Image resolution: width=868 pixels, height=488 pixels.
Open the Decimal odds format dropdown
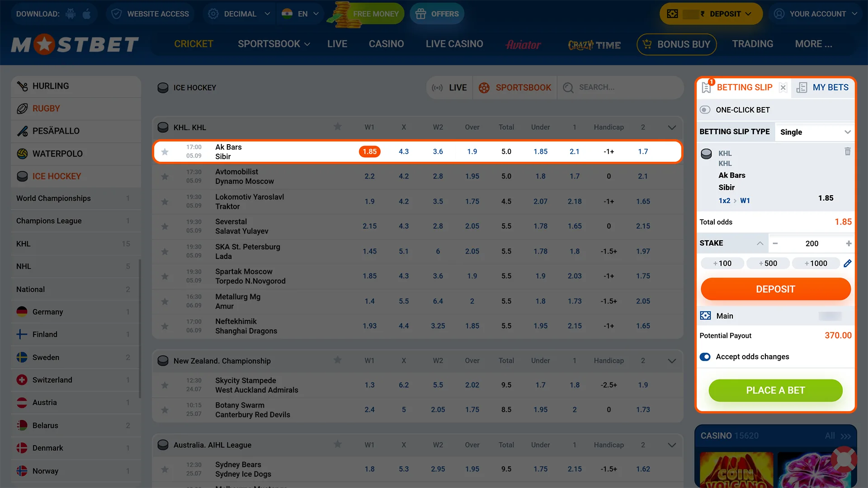tap(239, 14)
